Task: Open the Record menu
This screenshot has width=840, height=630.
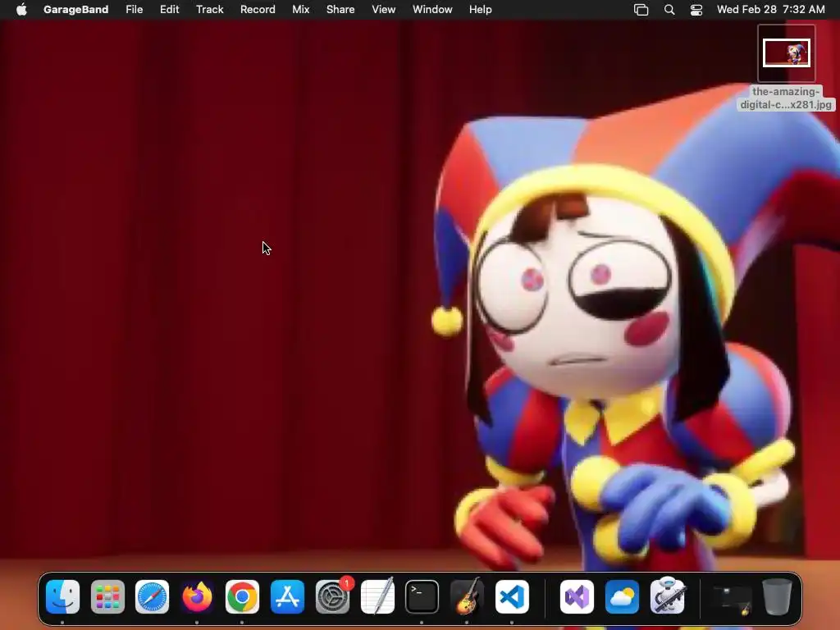Action: pos(258,10)
